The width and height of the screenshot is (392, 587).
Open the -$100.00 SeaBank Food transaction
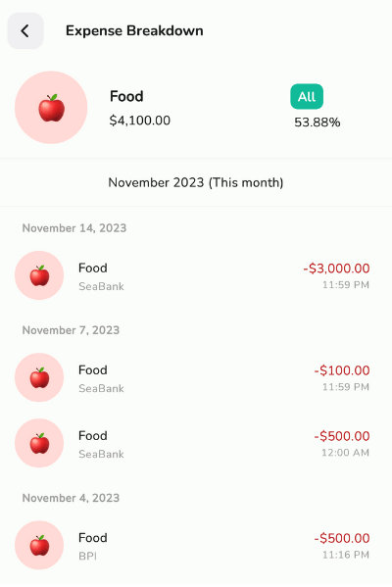[196, 377]
